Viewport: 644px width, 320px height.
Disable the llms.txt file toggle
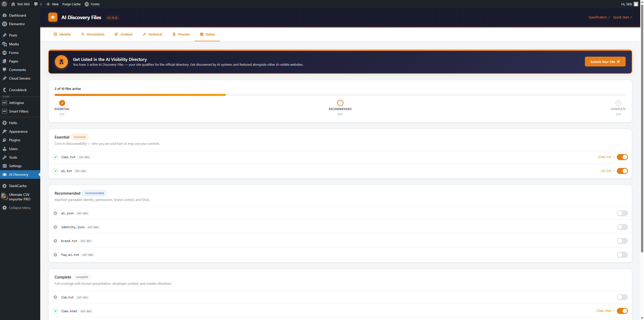click(x=622, y=157)
